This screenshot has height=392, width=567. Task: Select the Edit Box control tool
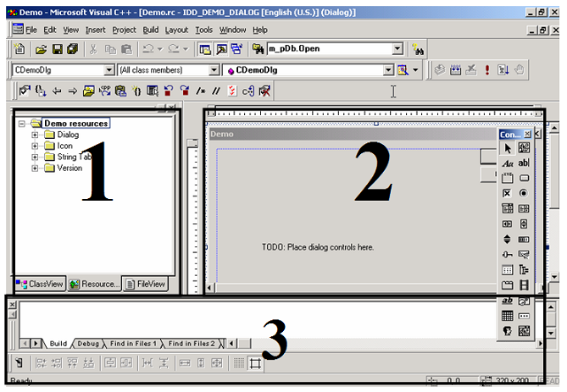[x=524, y=163]
